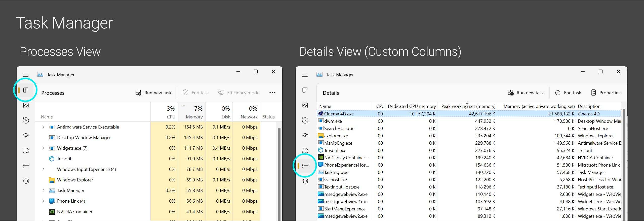Sort by Peak working set (memory) column
This screenshot has height=221, width=644.
coord(468,106)
